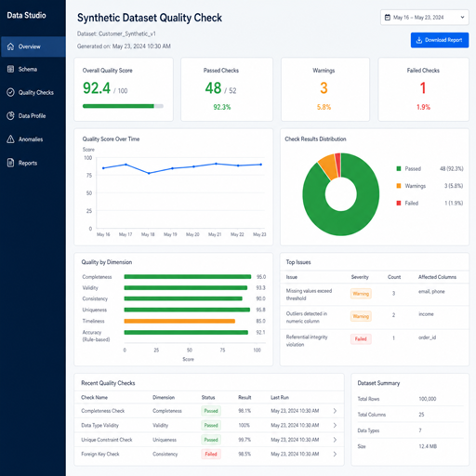Click the red Failed legend swatch

(x=399, y=203)
